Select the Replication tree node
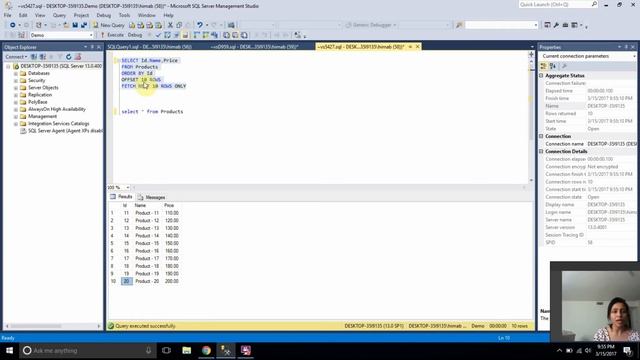 (40, 95)
